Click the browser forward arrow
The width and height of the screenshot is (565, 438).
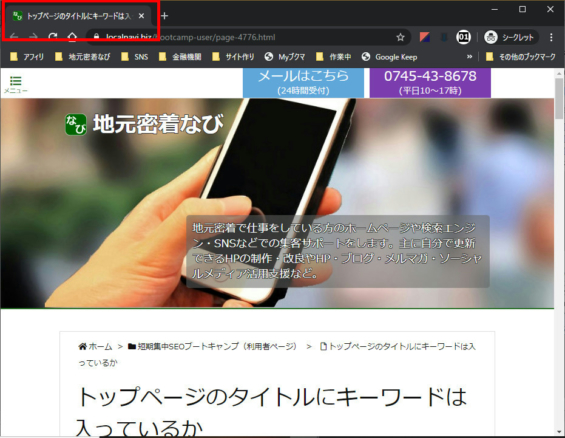(x=33, y=37)
